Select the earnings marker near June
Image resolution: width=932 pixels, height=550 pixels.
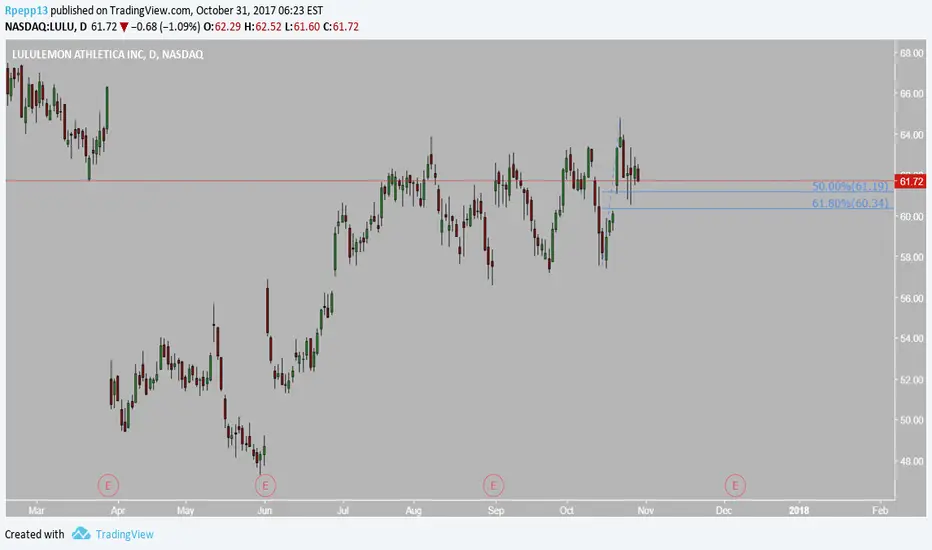(x=265, y=486)
